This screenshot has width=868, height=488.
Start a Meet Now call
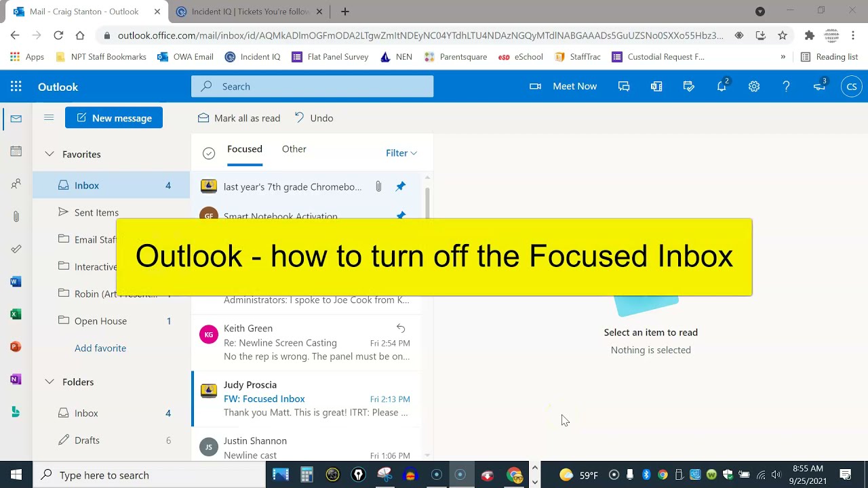click(x=564, y=86)
